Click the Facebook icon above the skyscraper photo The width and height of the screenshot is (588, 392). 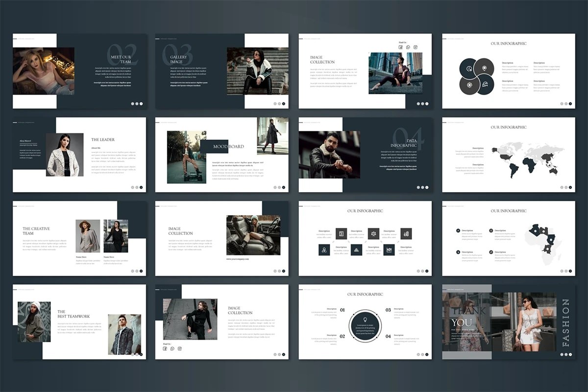(401, 48)
